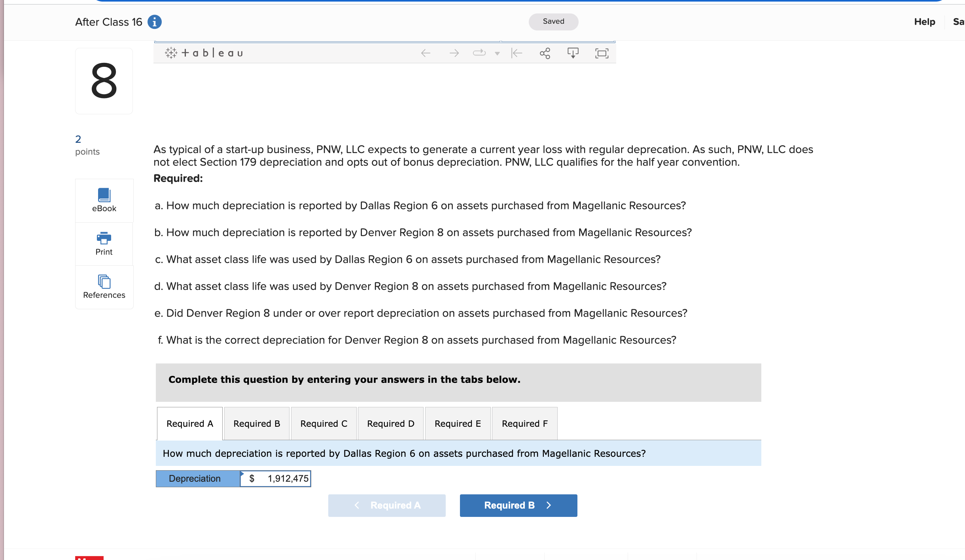The image size is (965, 560).
Task: Click the Tableau undo arrow icon
Action: (426, 53)
